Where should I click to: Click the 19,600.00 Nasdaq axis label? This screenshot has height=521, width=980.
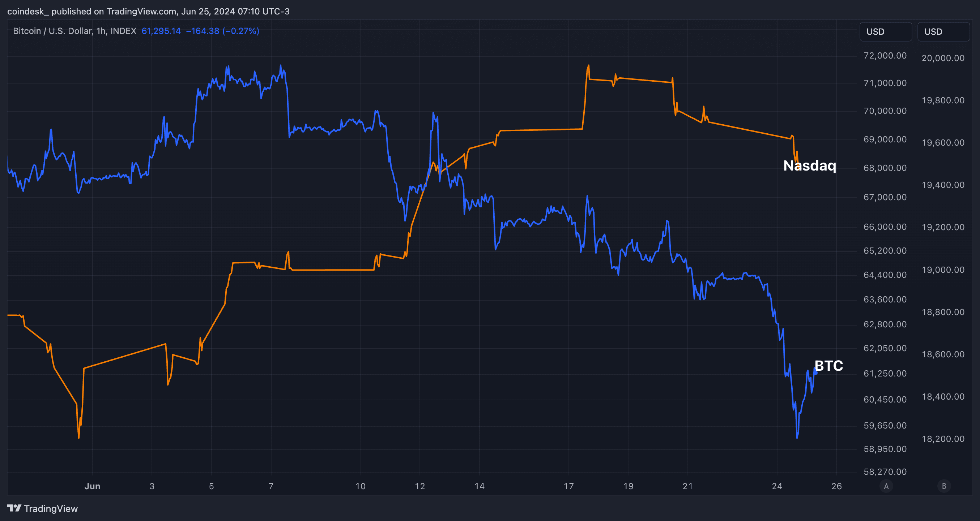(943, 142)
